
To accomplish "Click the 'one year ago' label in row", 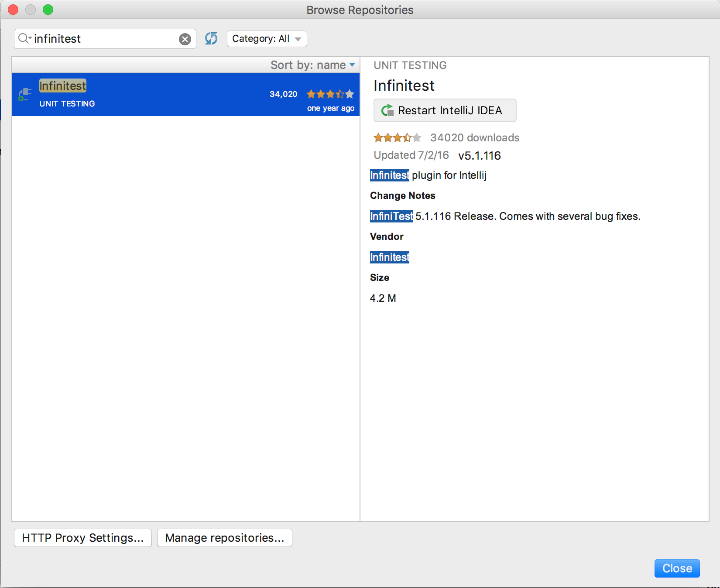I will point(331,108).
